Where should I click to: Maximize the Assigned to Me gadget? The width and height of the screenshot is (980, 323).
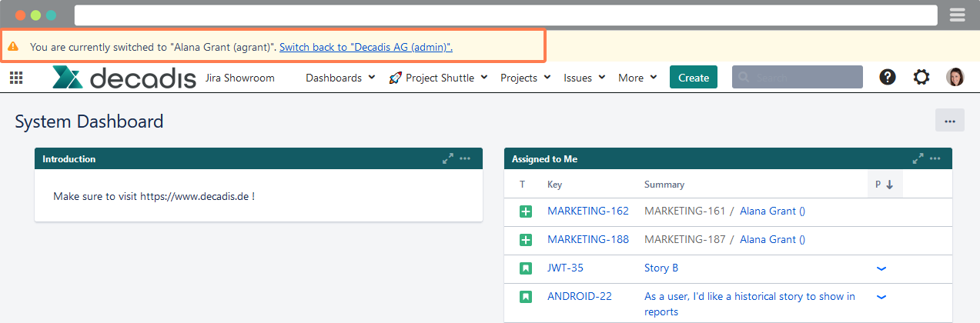point(918,158)
